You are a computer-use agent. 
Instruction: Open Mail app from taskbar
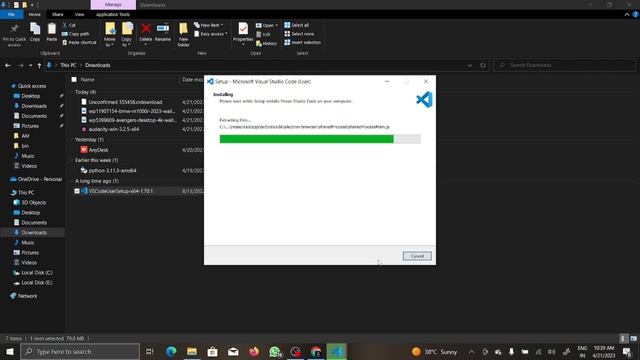tap(233, 351)
